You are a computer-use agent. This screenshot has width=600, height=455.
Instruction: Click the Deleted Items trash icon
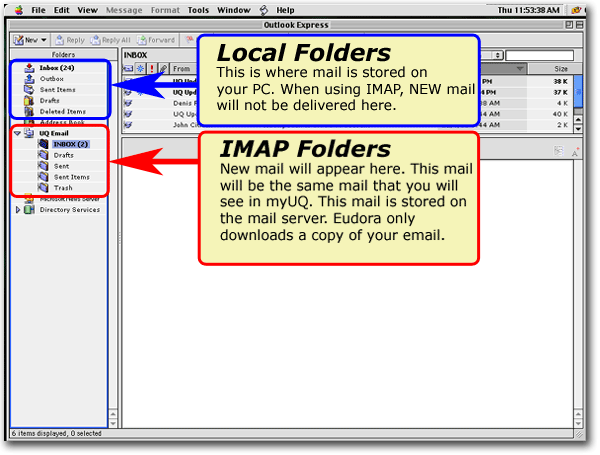pos(28,112)
